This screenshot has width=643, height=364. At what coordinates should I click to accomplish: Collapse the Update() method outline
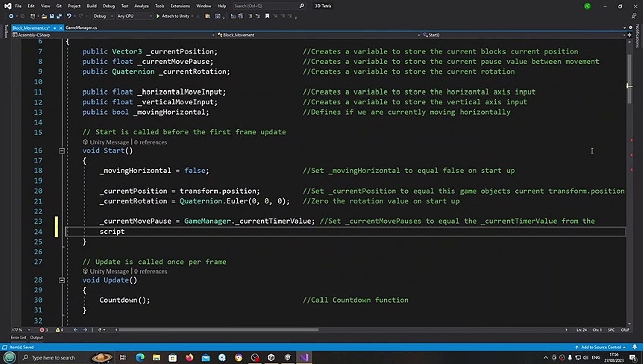[62, 280]
